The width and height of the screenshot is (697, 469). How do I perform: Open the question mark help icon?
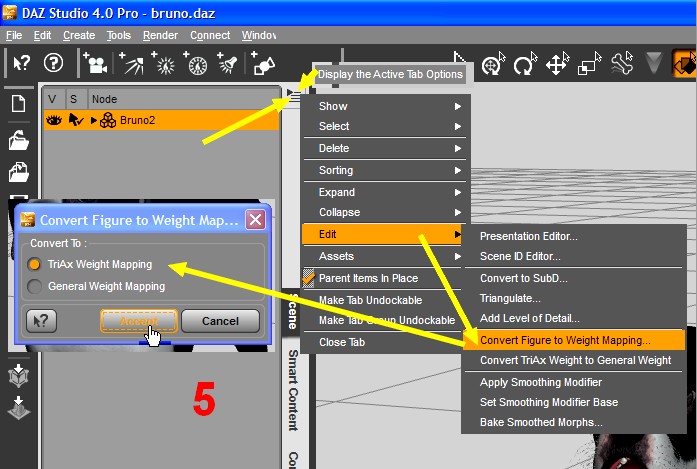[53, 63]
